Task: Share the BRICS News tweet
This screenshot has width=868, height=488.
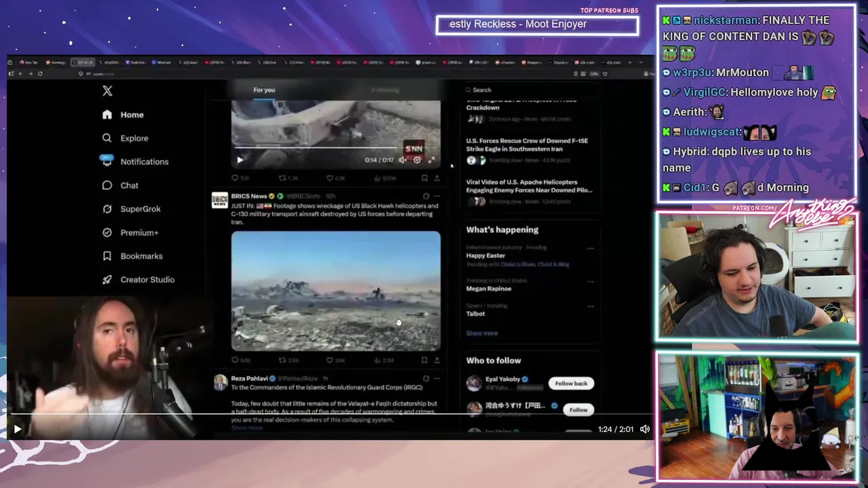Action: [437, 360]
